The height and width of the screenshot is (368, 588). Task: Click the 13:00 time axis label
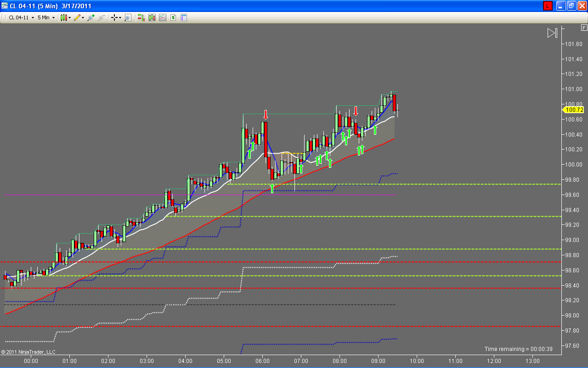[x=532, y=361]
